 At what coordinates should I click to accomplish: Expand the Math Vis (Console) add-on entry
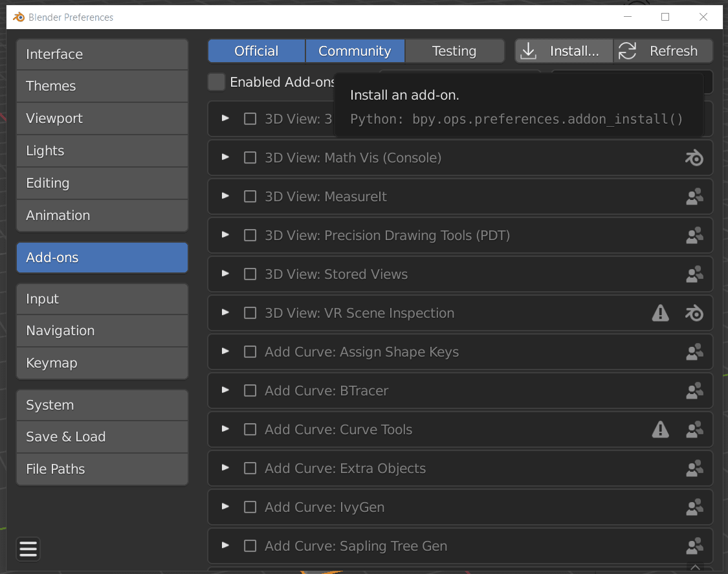[225, 157]
